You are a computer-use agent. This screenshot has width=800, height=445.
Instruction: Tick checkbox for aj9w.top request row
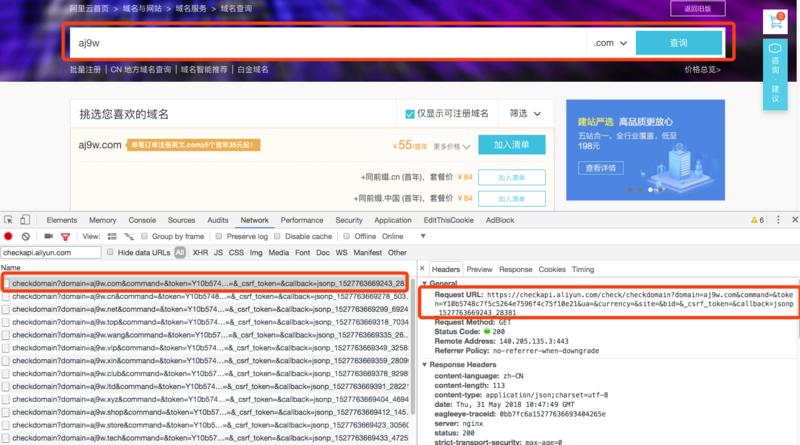[6, 322]
